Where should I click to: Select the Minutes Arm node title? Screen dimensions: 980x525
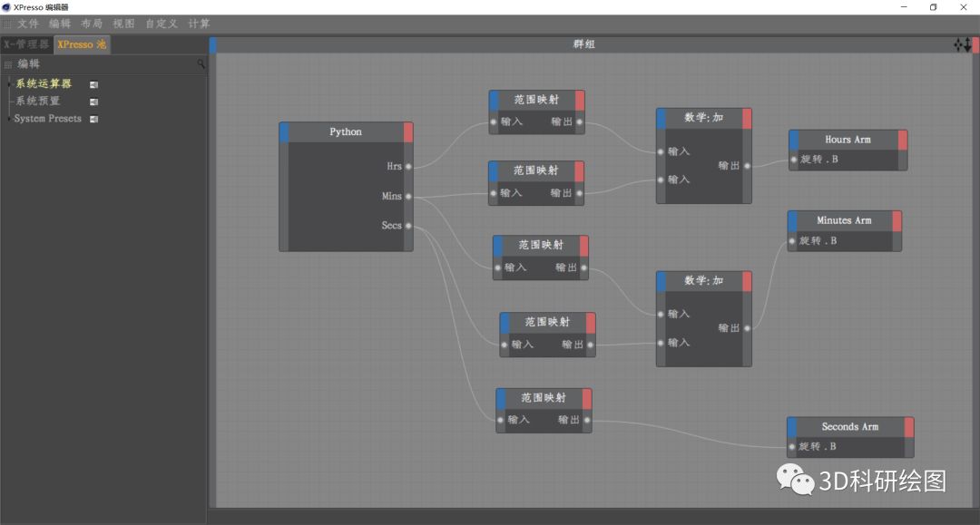844,220
